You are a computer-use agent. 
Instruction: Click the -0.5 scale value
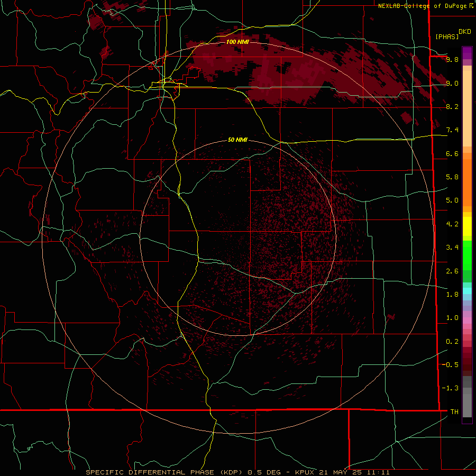coord(450,365)
